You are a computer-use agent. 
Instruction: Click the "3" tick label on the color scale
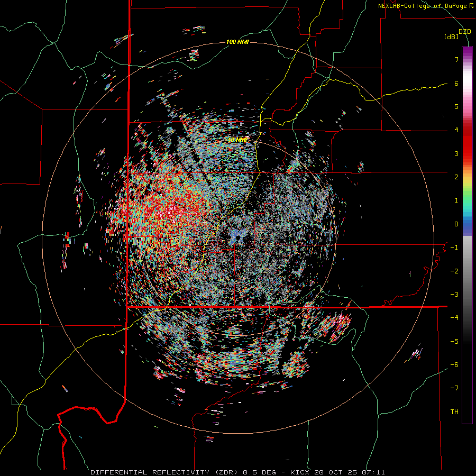[456, 153]
